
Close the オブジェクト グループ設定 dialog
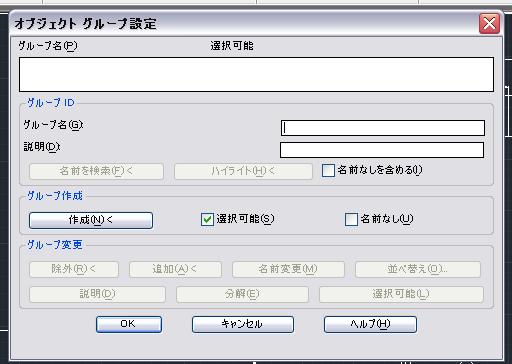pyautogui.click(x=489, y=24)
